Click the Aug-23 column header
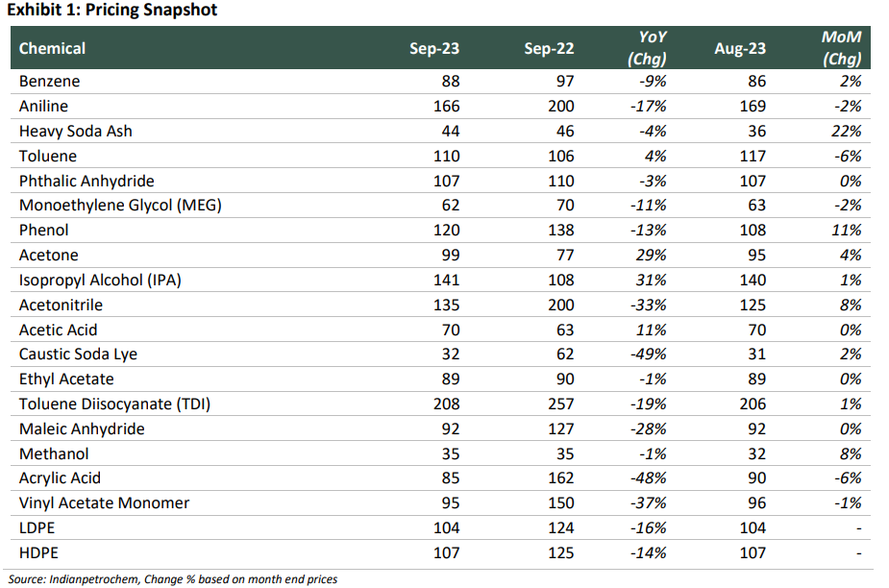The width and height of the screenshot is (889, 588). click(x=739, y=48)
